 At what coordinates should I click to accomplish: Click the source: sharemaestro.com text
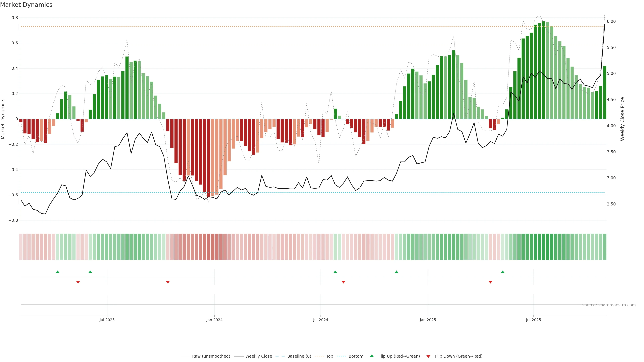coord(609,305)
